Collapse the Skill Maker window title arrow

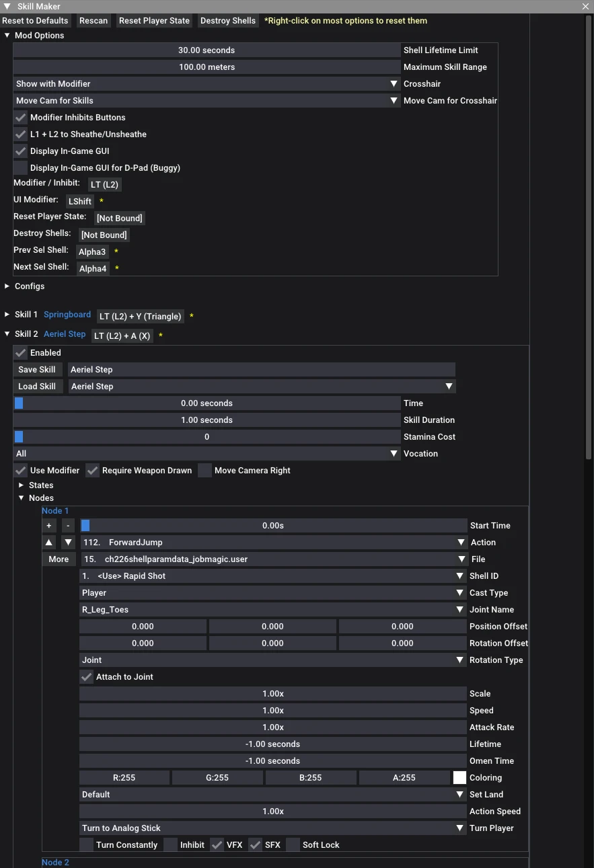click(x=7, y=7)
